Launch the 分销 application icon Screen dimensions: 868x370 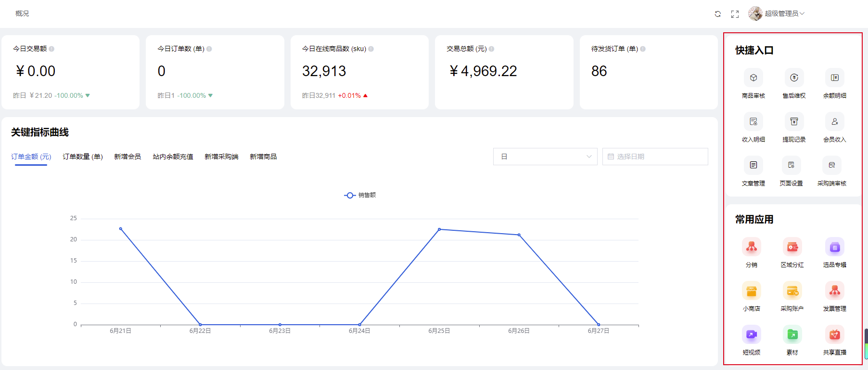coord(751,247)
